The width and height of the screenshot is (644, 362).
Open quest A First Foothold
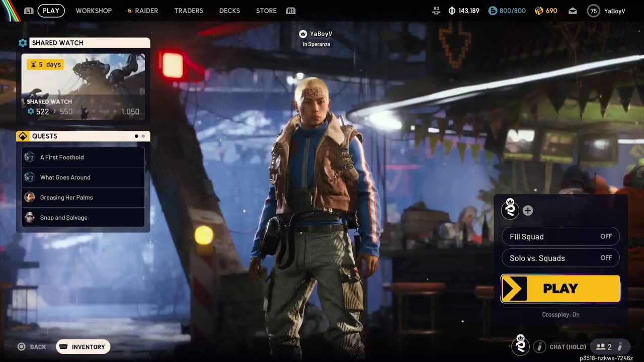pos(83,157)
